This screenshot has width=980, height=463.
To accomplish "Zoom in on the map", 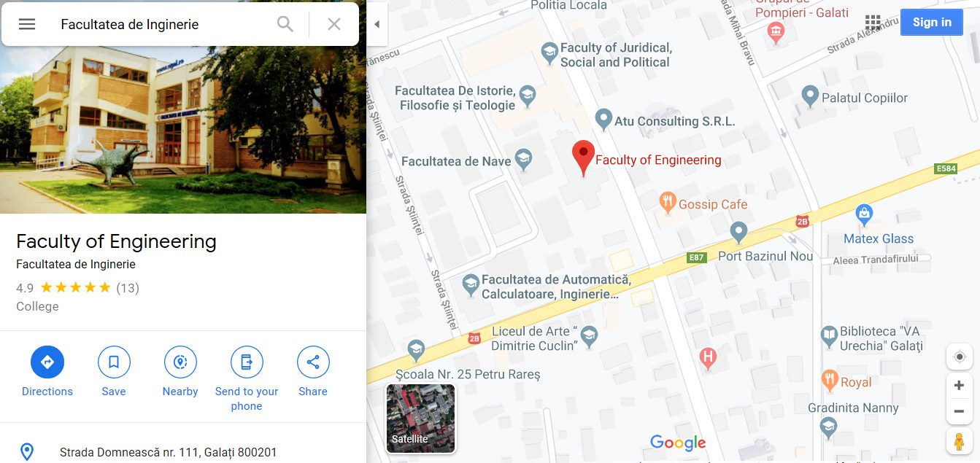I will click(x=959, y=386).
